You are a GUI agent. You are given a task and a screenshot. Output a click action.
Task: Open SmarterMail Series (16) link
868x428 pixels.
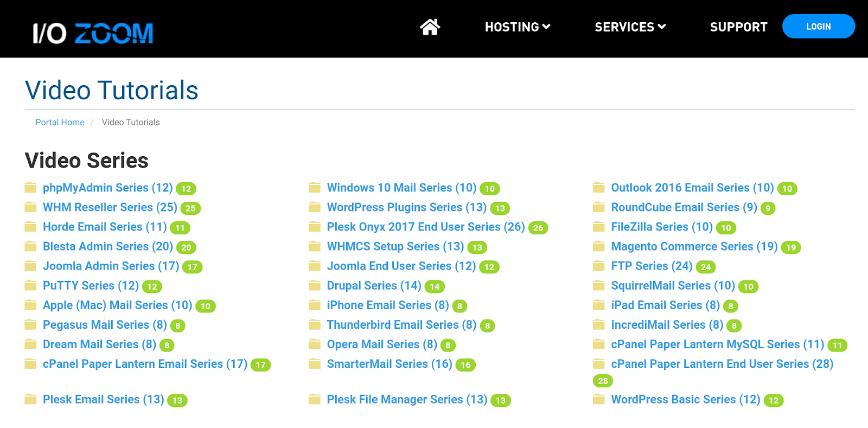coord(390,364)
